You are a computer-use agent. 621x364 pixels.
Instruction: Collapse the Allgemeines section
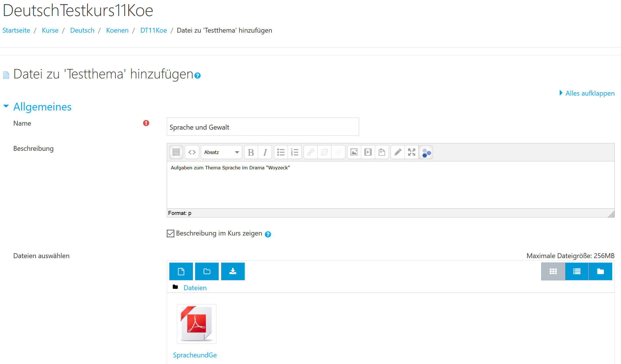coord(42,107)
